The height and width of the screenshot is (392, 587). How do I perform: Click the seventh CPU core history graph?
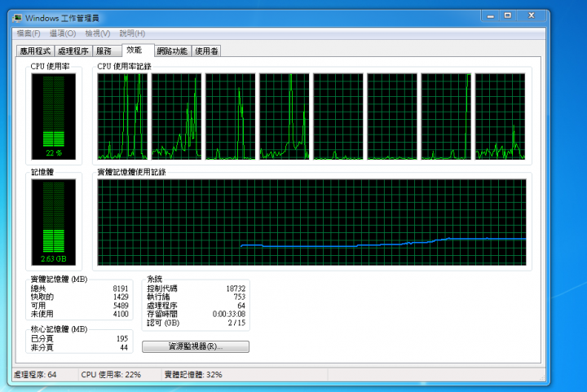pyautogui.click(x=446, y=117)
